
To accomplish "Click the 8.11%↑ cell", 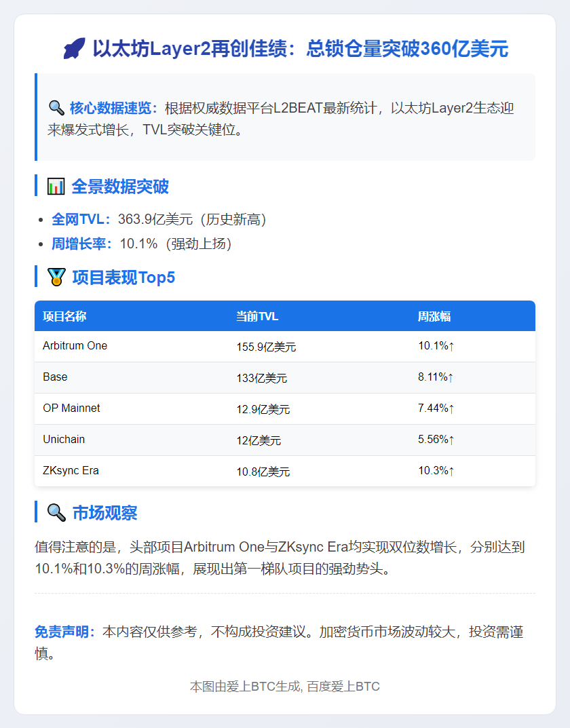I will (436, 377).
